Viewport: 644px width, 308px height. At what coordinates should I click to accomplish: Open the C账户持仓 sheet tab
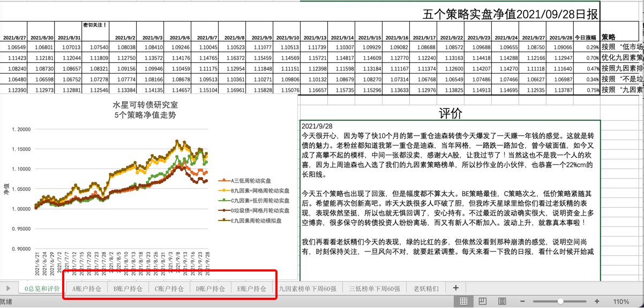(169, 289)
